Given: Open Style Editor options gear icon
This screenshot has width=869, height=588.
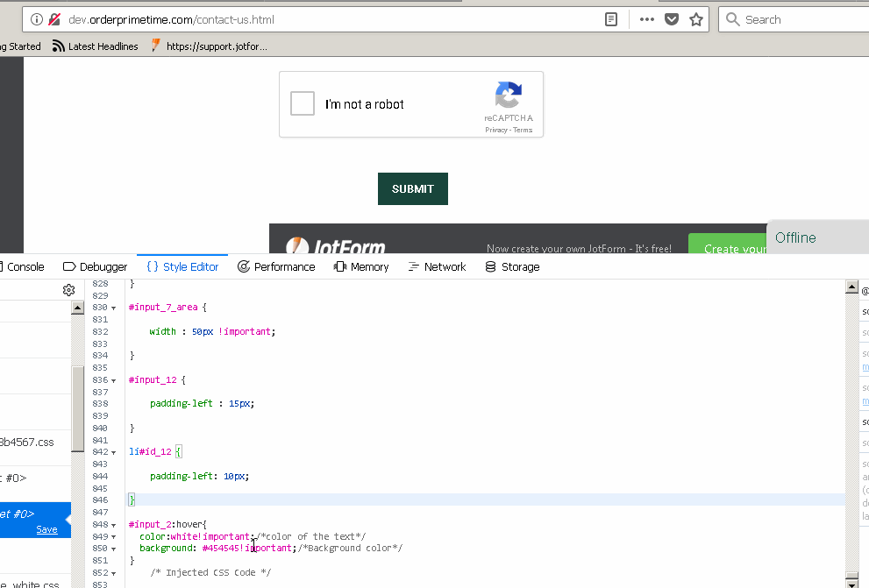Looking at the screenshot, I should pos(68,290).
